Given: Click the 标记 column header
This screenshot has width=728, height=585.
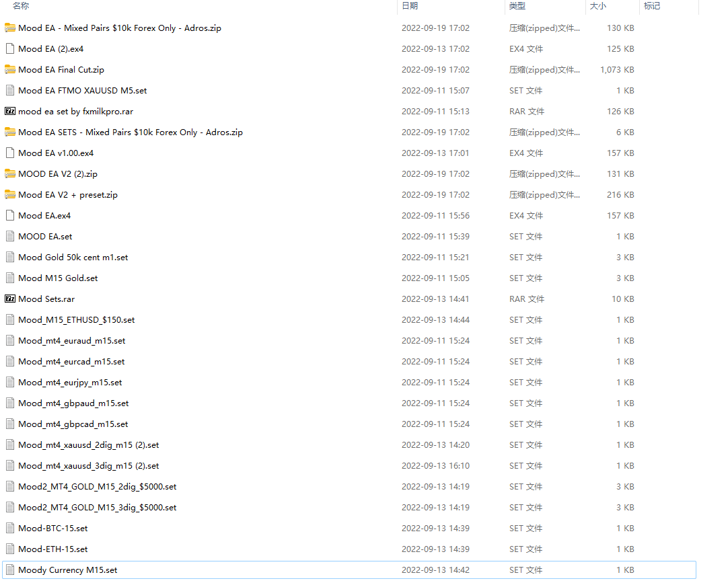Looking at the screenshot, I should click(651, 6).
